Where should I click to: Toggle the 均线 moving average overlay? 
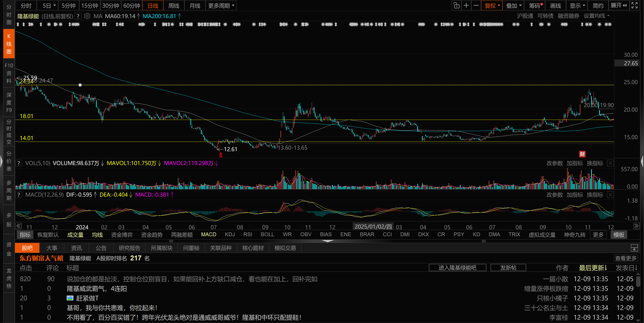[x=97, y=235]
